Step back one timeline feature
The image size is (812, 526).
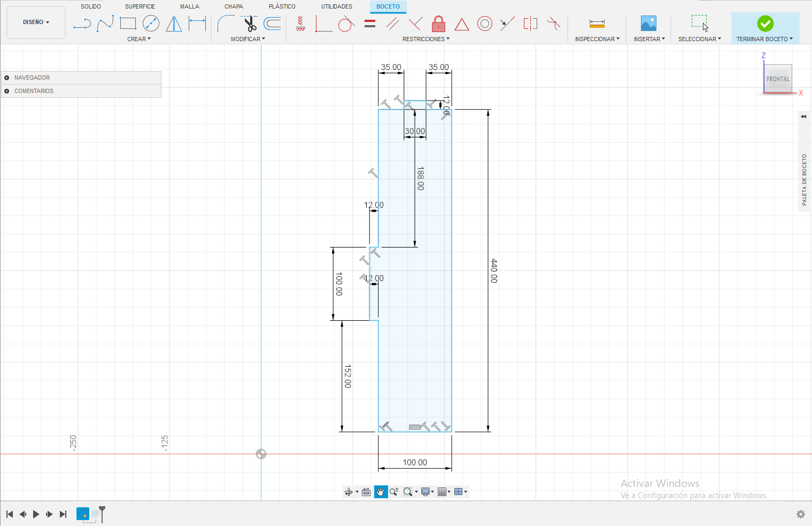23,514
